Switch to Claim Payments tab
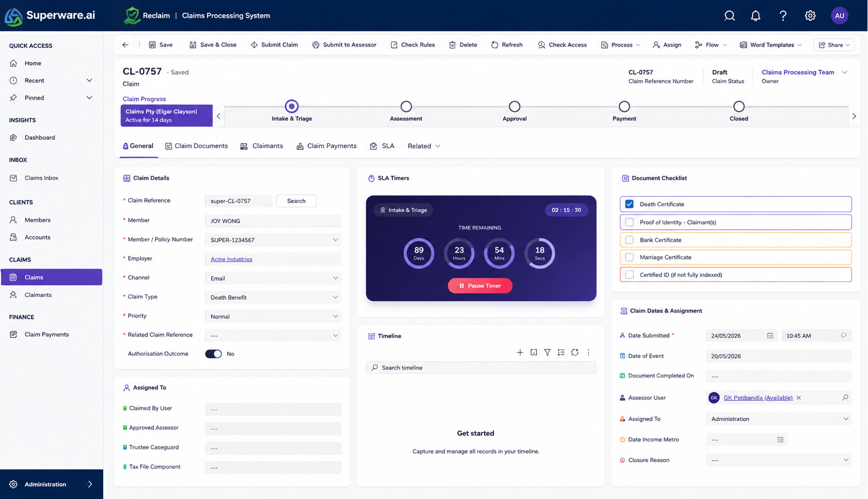Screen dimensions: 868x499 coord(326,146)
